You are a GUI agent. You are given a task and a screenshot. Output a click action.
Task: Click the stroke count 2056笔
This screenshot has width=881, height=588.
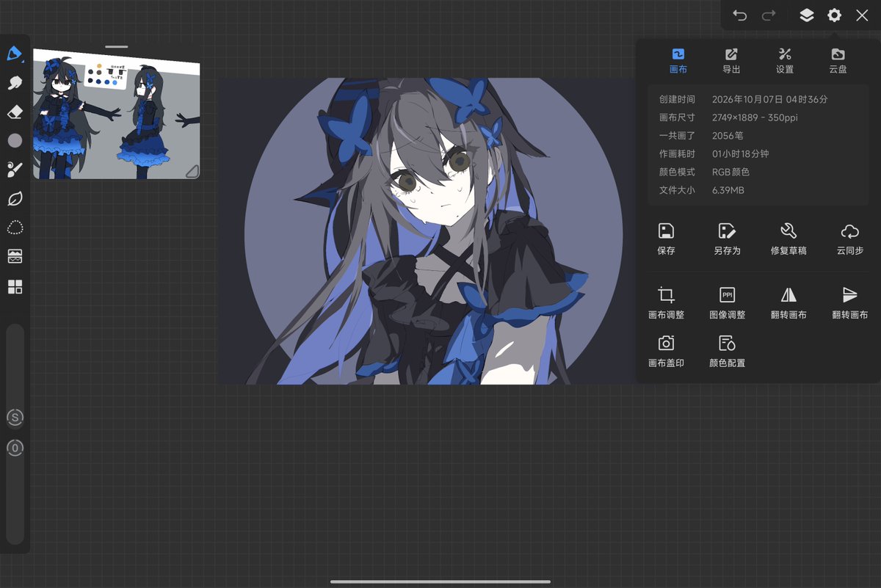click(x=728, y=136)
